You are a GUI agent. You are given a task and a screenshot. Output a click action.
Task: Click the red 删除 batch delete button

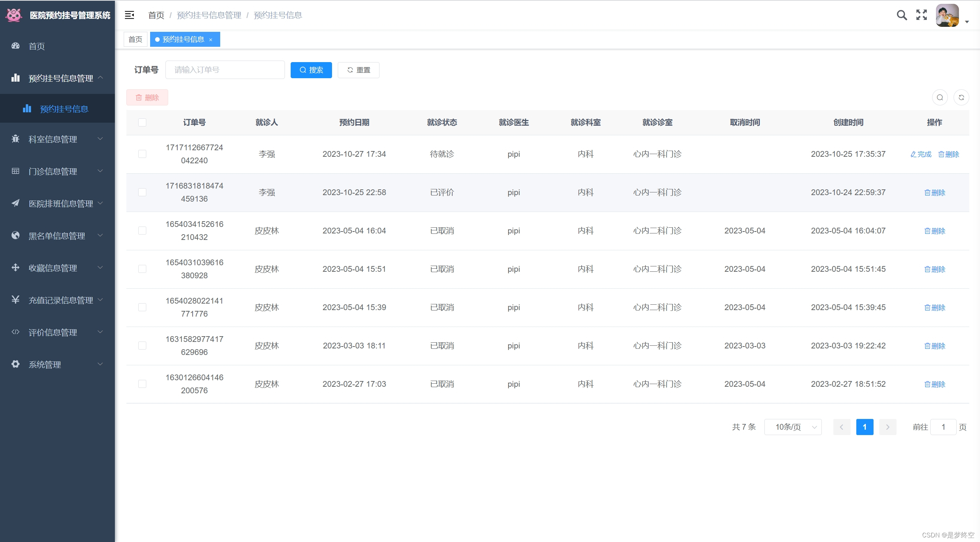147,97
